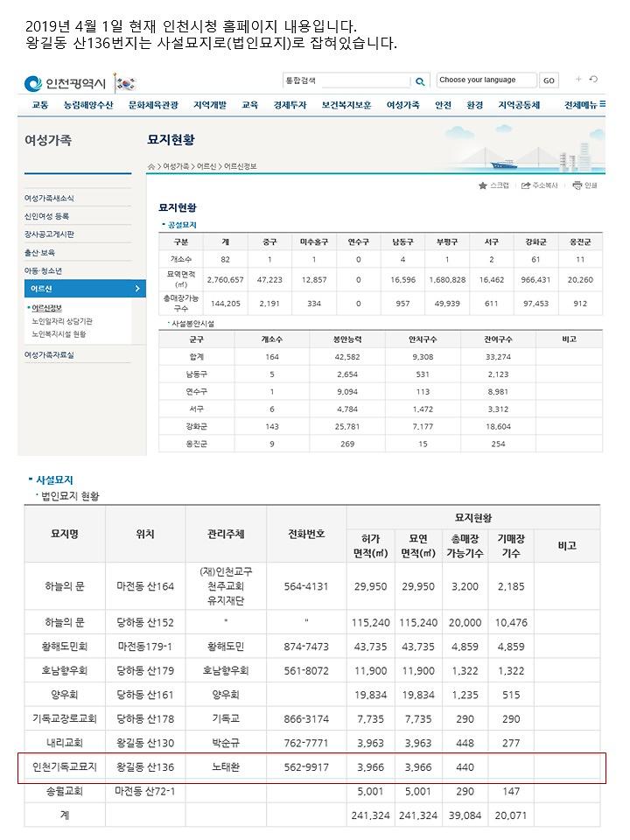Open the 교육 top menu
Screen dimensions: 630x840
250,105
